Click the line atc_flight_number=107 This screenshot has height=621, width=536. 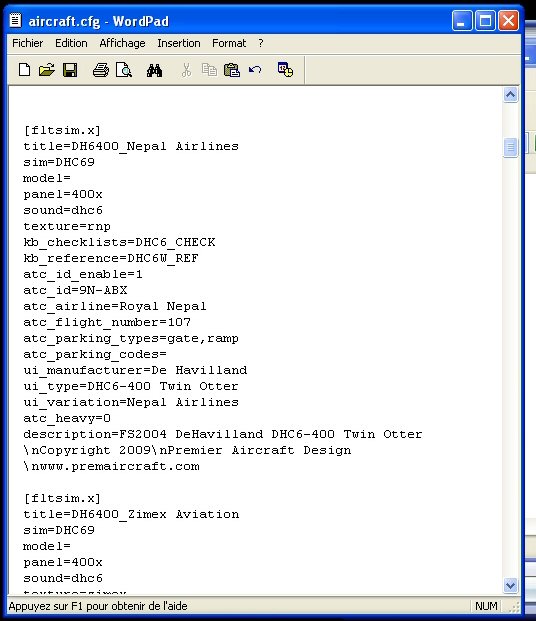(x=107, y=322)
